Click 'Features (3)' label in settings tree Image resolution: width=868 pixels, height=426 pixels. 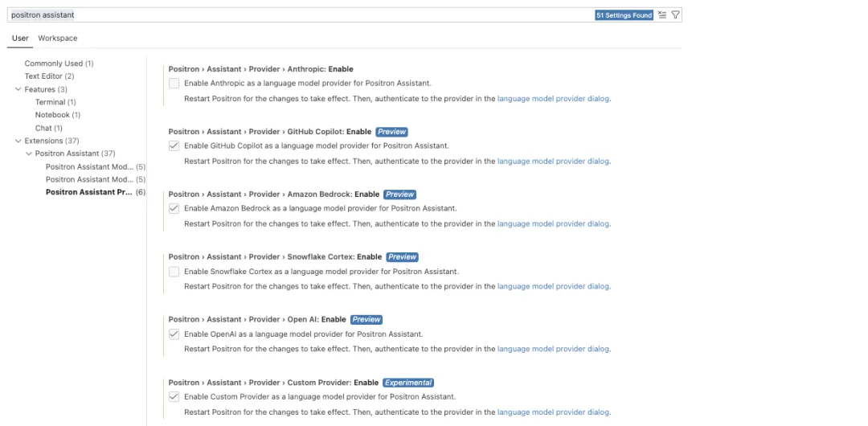point(46,89)
